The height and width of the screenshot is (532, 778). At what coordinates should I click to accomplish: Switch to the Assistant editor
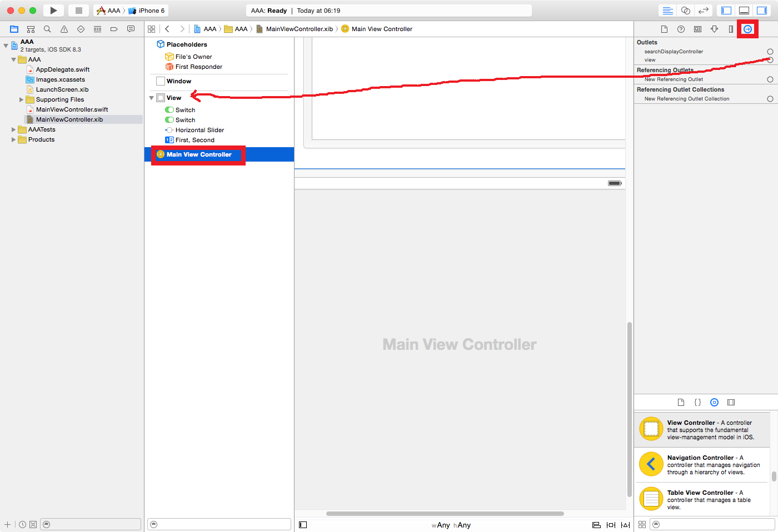point(686,11)
